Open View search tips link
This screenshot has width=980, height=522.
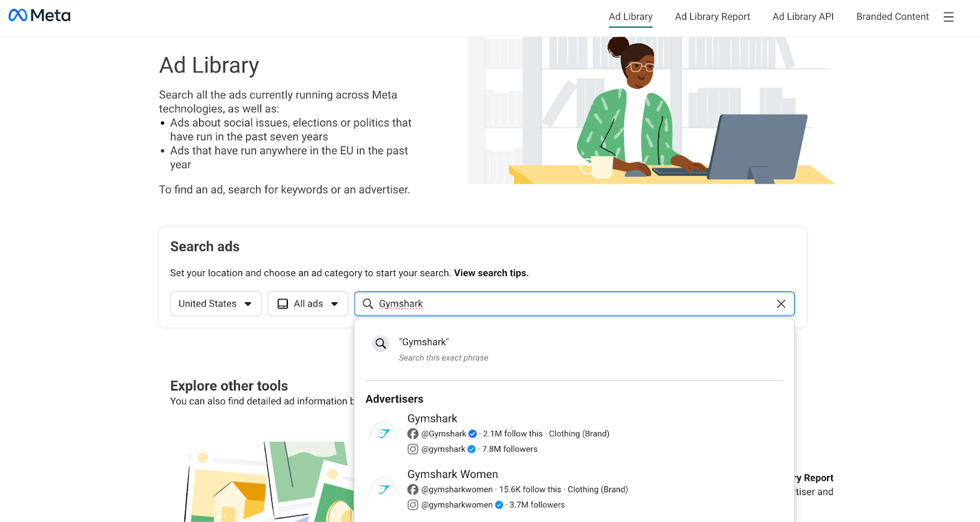pyautogui.click(x=491, y=273)
